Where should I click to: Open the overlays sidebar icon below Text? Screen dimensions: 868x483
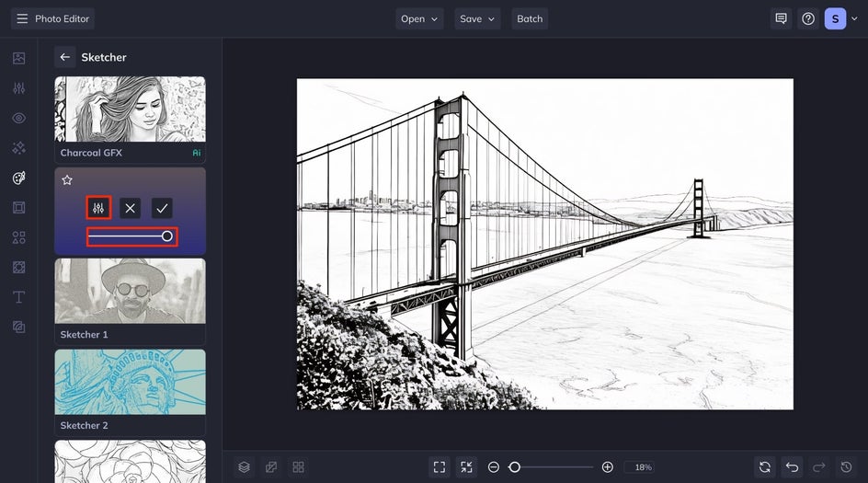tap(18, 327)
